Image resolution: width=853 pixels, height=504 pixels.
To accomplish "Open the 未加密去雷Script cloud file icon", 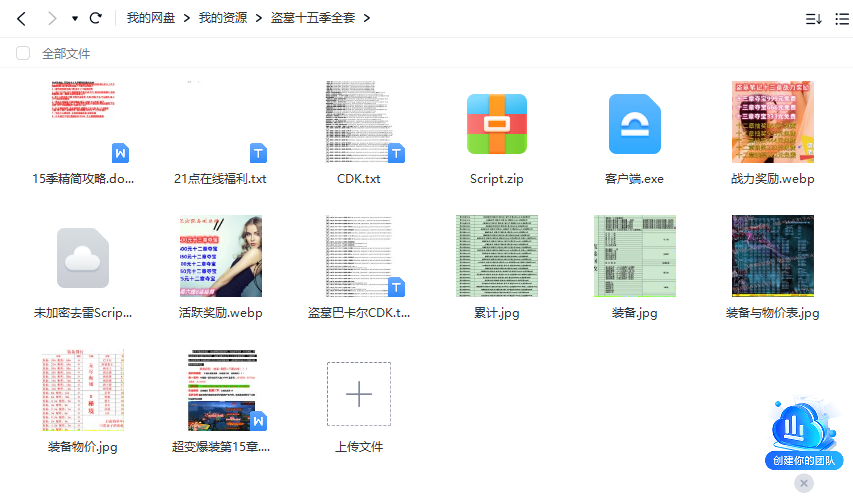I will pyautogui.click(x=83, y=257).
